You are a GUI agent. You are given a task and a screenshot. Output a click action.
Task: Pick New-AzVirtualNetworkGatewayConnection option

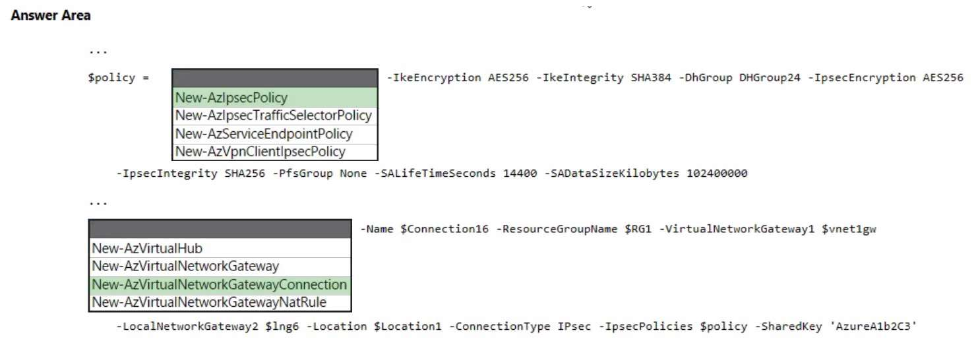coord(220,285)
